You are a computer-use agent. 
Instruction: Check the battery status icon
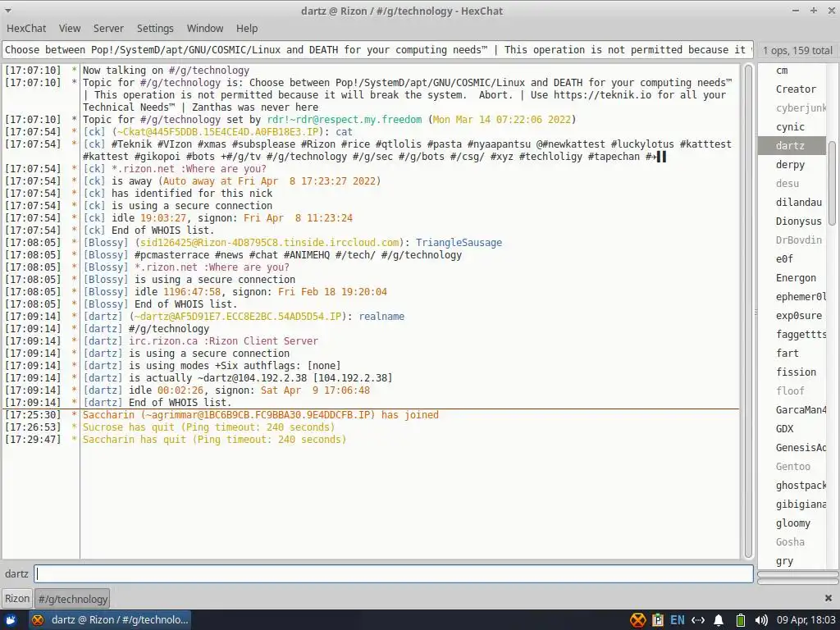click(741, 620)
